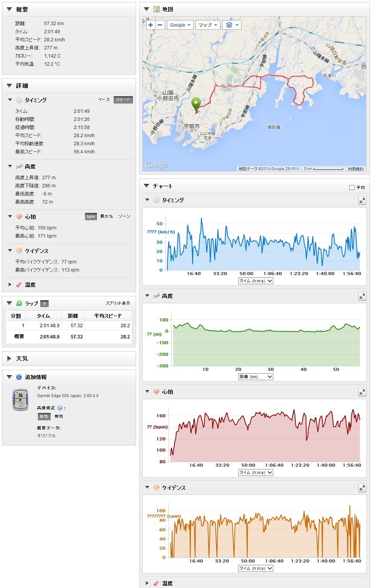Click the clock icon in タイミング details
Viewport: 373px width, 588px height.
[x=19, y=100]
